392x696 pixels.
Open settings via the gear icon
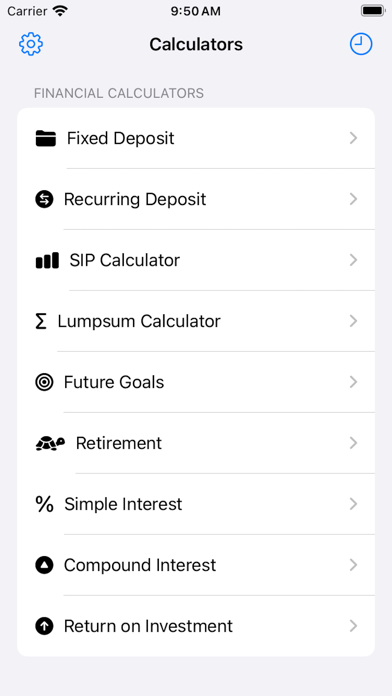pos(31,44)
